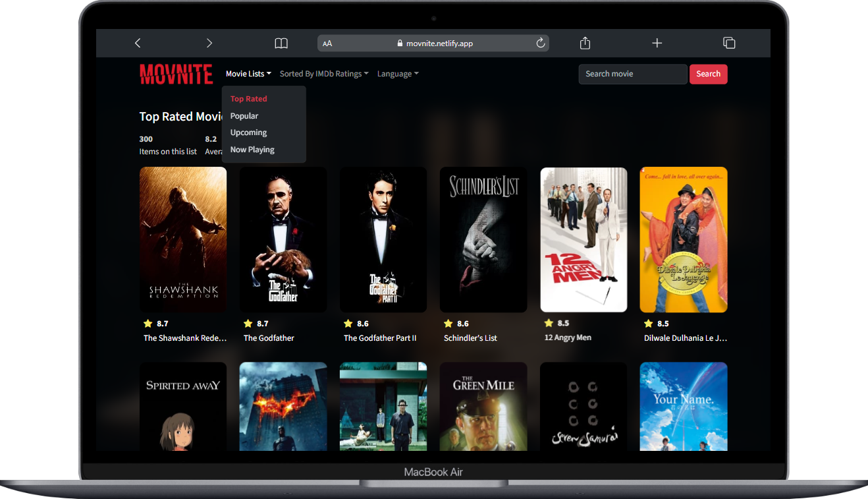
Task: Click the star icon beside 12 Angry Men rating
Action: click(x=549, y=323)
